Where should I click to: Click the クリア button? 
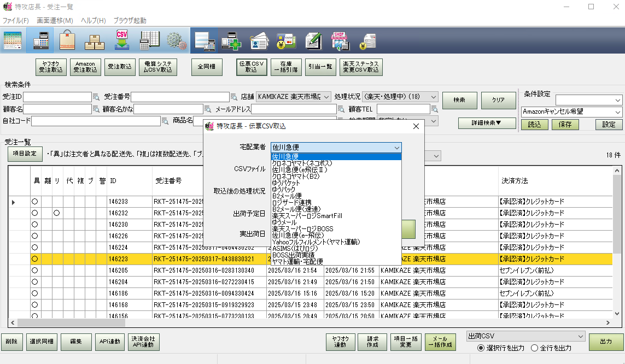click(x=498, y=100)
